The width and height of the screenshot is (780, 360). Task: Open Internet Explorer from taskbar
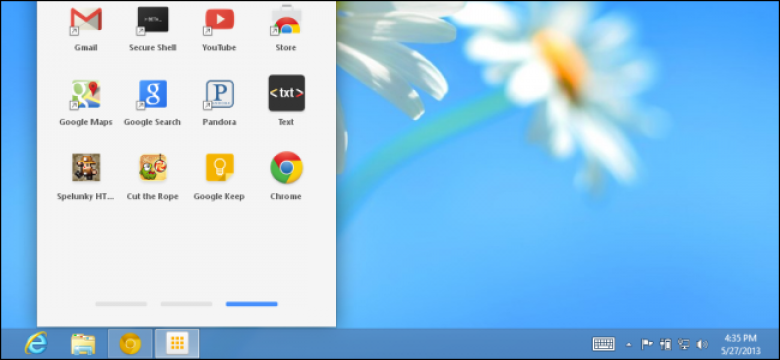point(36,343)
